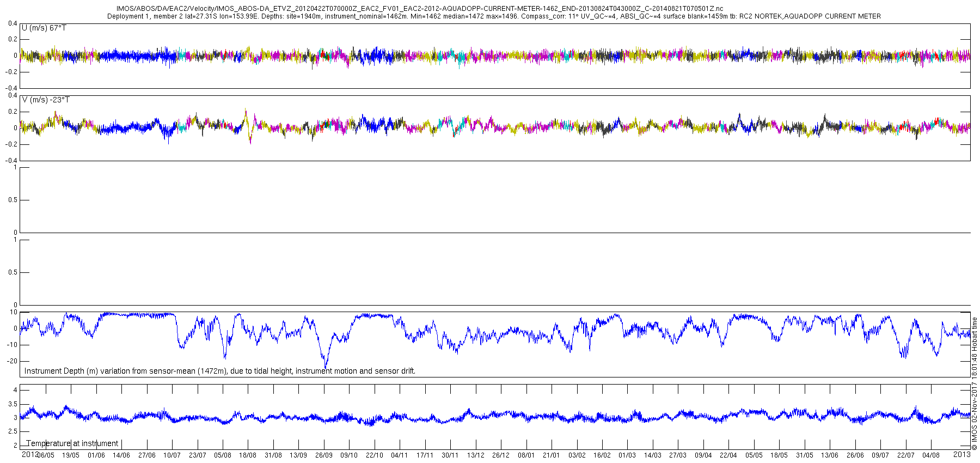980x463 pixels.
Task: Click the 'Instrument Depth (m) variation' caption
Action: coord(220,371)
